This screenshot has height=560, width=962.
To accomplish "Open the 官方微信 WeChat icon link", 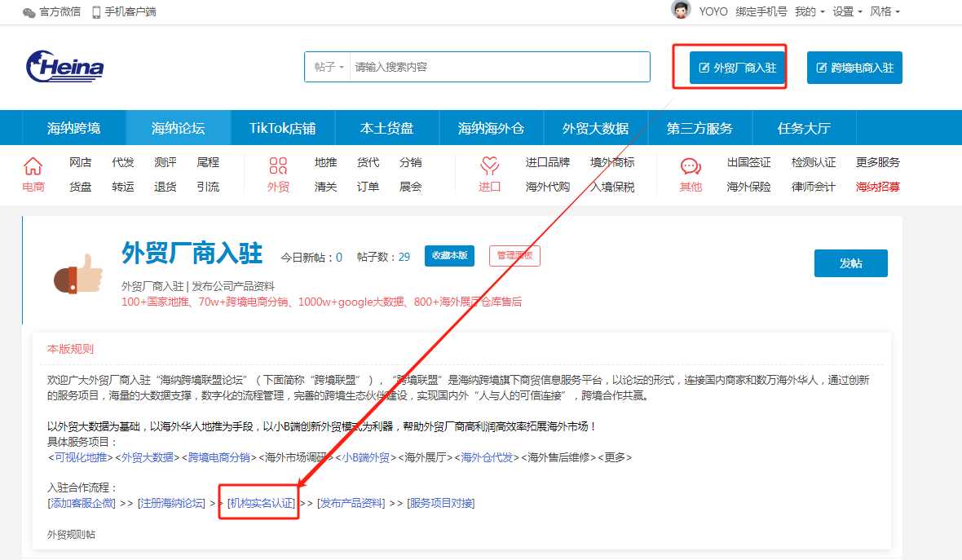I will click(29, 12).
